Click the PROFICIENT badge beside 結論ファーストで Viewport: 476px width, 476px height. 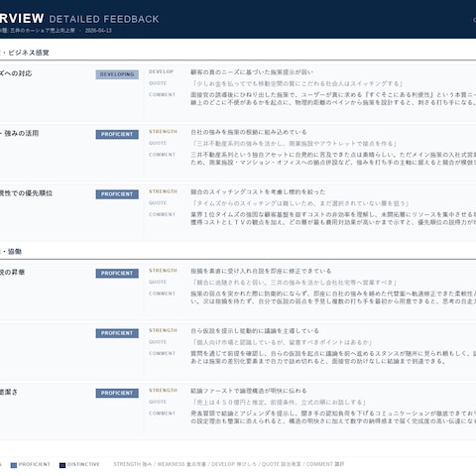pos(117,393)
